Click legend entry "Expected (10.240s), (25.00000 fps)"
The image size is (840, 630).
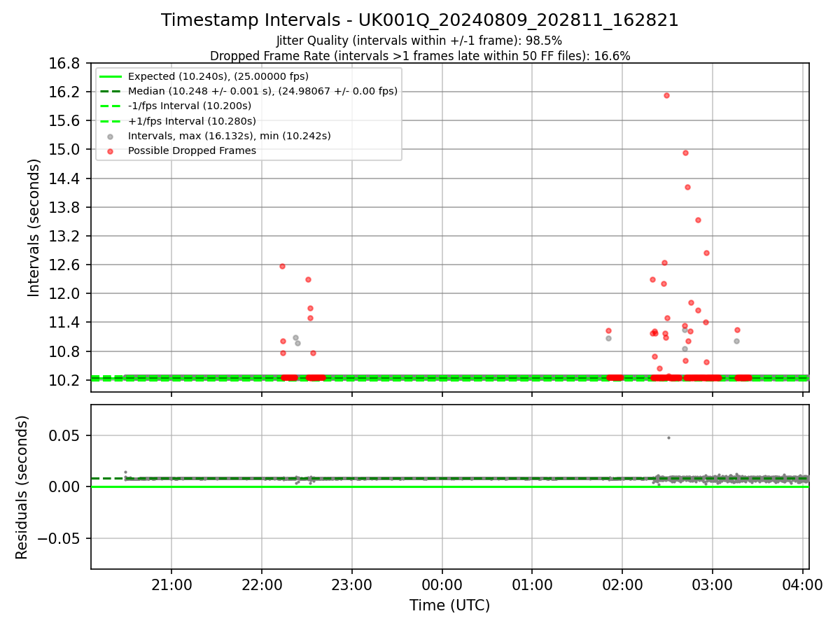coord(218,76)
